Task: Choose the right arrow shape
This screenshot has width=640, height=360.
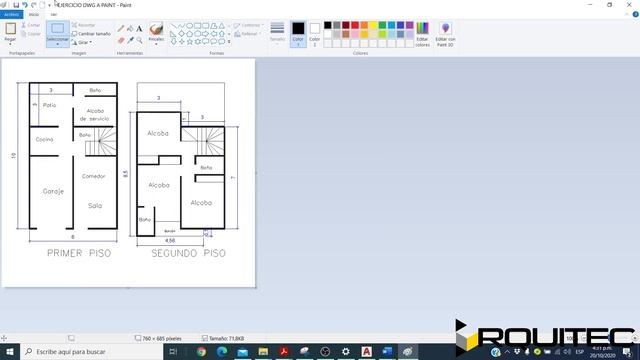Action: [x=205, y=34]
